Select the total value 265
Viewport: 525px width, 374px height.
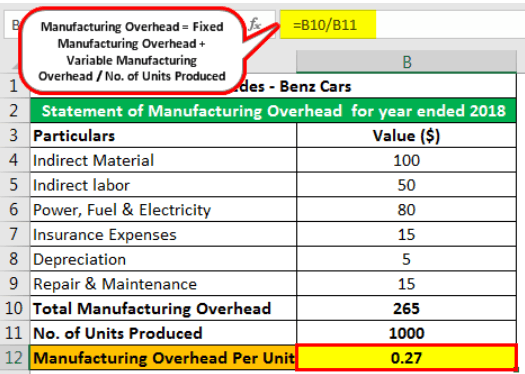[406, 308]
